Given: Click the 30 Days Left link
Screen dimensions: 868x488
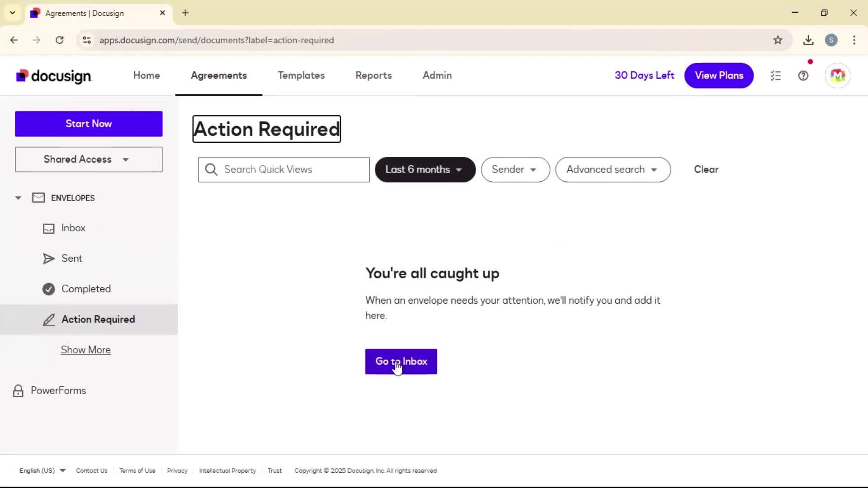Looking at the screenshot, I should [644, 75].
